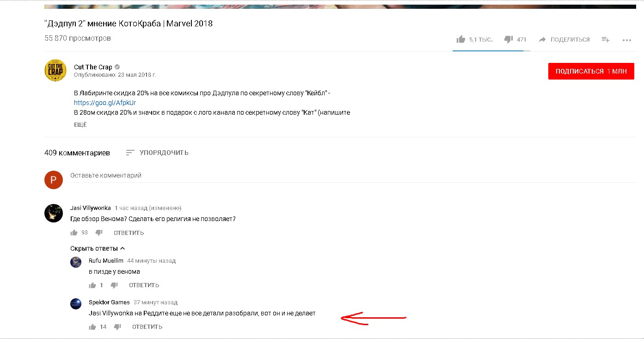This screenshot has height=339, width=644.
Task: Expand description with ЕЩЁ
Action: [x=80, y=125]
